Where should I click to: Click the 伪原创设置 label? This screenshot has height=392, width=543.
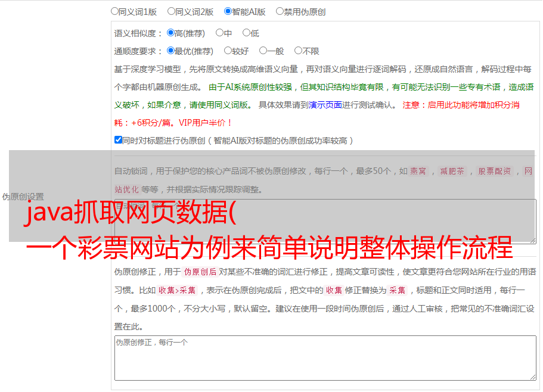click(23, 197)
